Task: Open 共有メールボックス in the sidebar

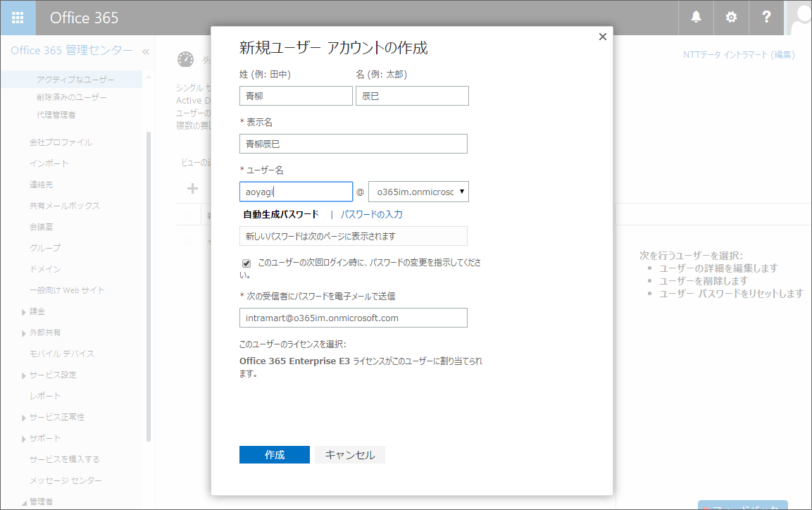Action: [64, 206]
